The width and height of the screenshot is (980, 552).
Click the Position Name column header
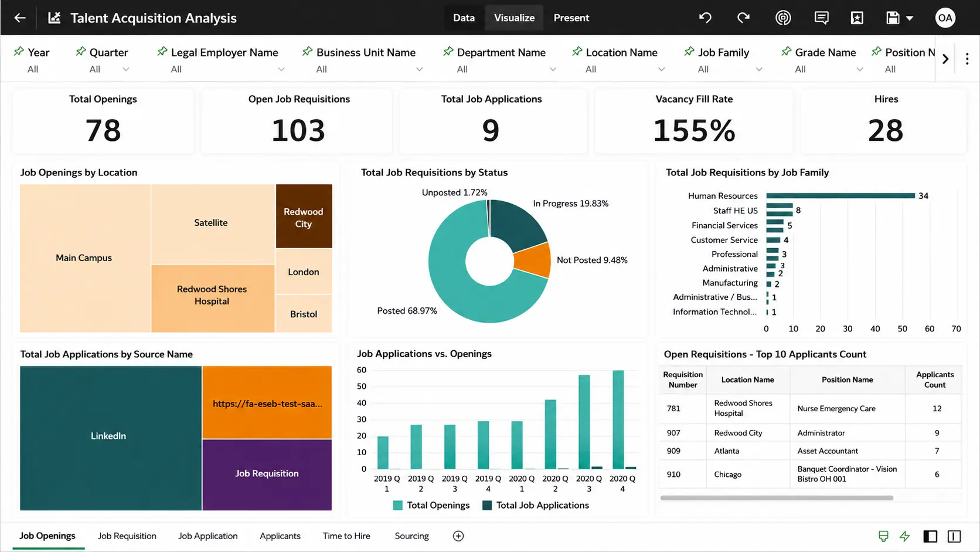click(847, 380)
